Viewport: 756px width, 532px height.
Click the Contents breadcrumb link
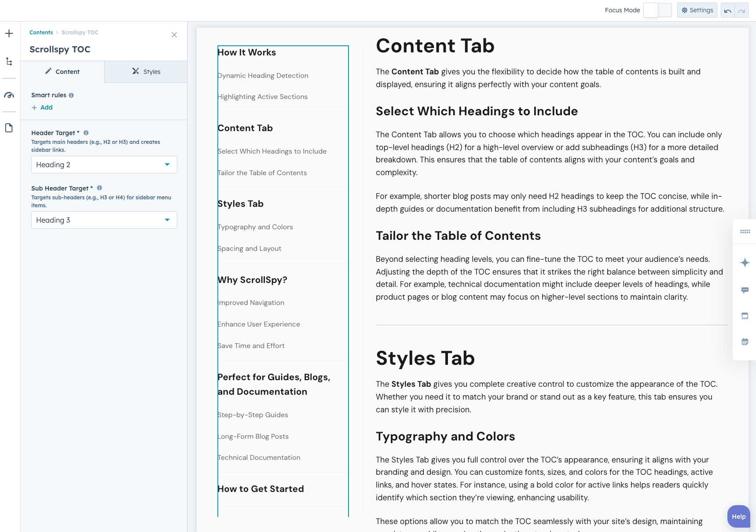pos(41,33)
